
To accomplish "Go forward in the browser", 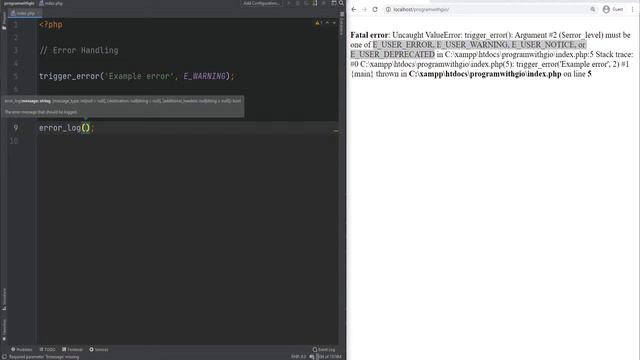I will (x=364, y=9).
